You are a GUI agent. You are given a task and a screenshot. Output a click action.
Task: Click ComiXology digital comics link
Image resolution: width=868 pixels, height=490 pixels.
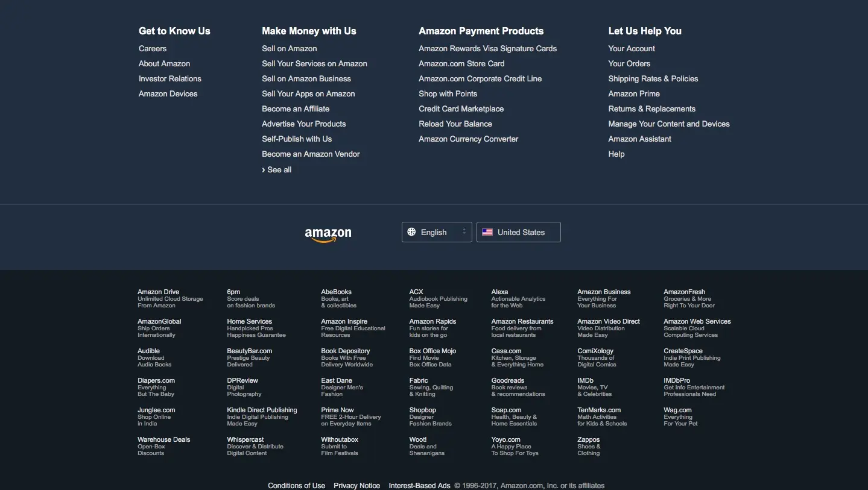[597, 357]
